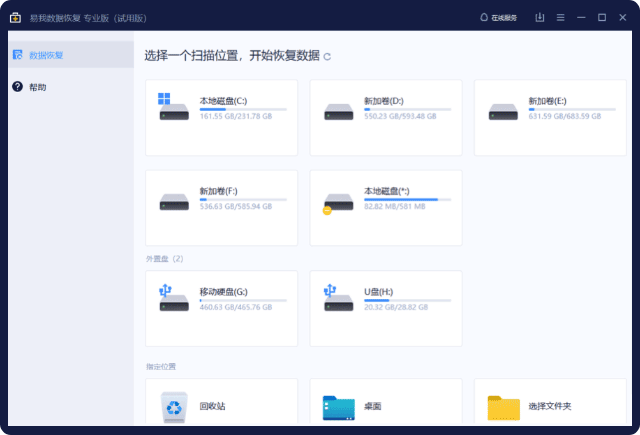The height and width of the screenshot is (435, 640).
Task: Click the 数据恢复 sidebar icon
Action: click(x=18, y=55)
